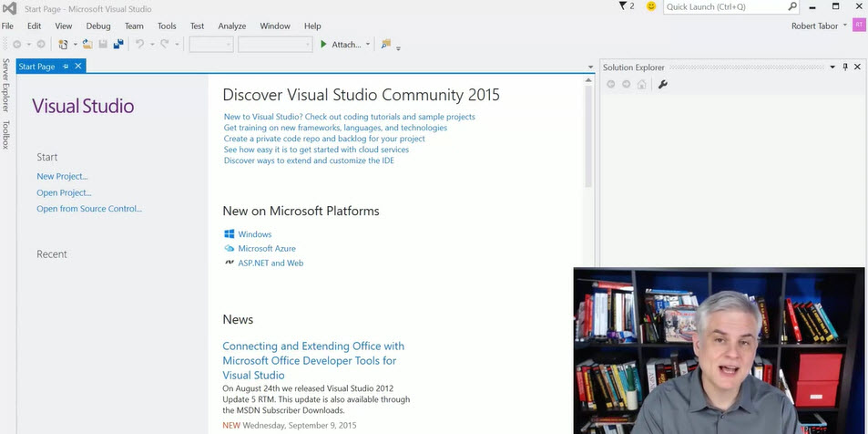Viewport: 868px width, 434px height.
Task: Close the Start Page tab
Action: point(78,67)
